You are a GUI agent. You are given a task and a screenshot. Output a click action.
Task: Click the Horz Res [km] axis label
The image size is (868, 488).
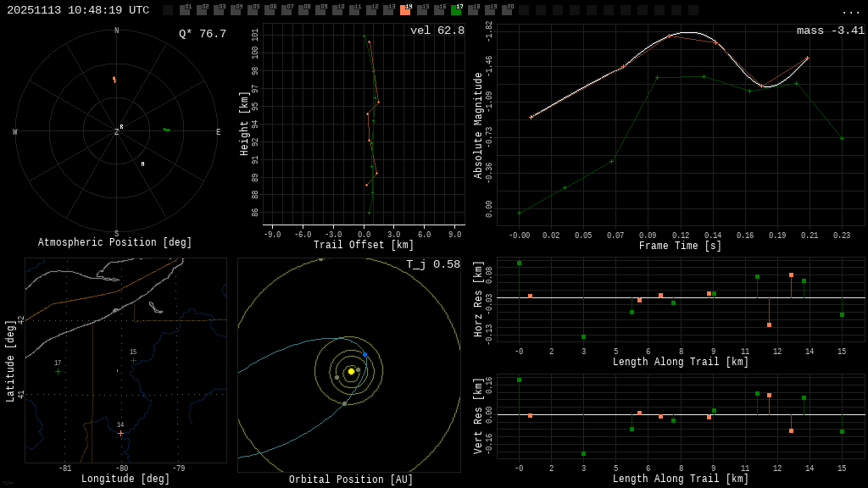point(478,299)
